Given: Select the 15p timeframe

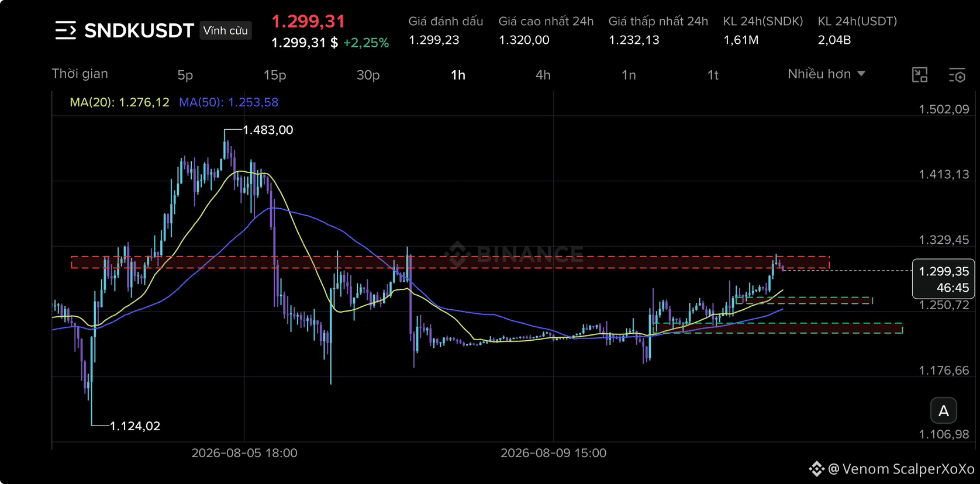Looking at the screenshot, I should (275, 75).
